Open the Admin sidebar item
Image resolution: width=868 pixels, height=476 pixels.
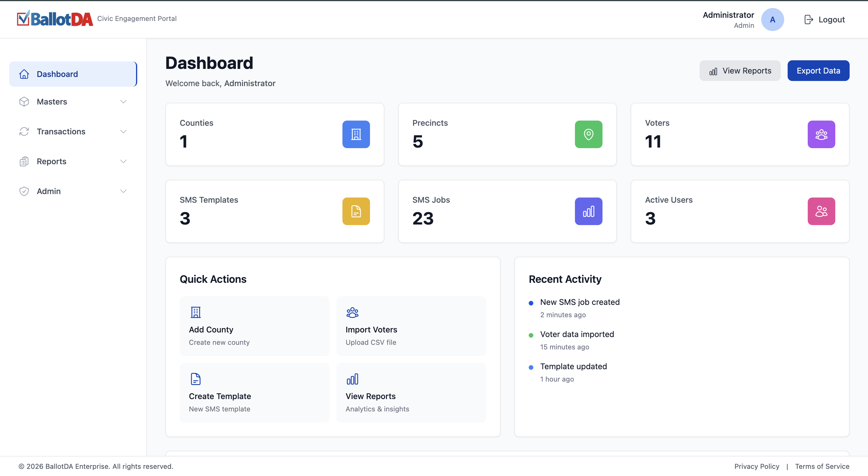pos(73,191)
